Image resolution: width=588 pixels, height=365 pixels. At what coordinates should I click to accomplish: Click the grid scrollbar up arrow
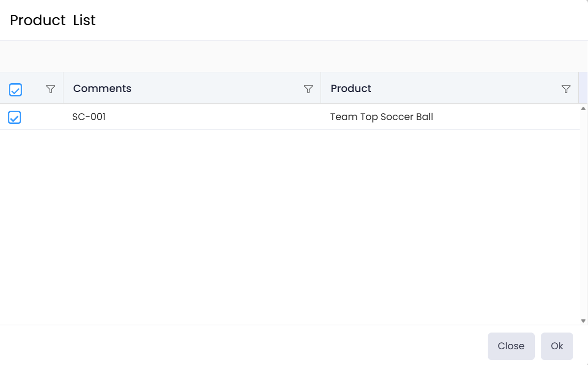click(x=583, y=108)
